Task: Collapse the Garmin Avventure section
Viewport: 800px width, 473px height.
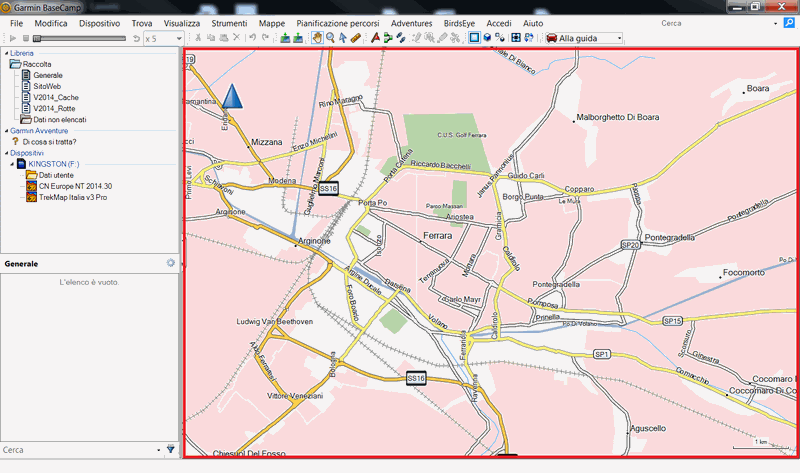Action: coord(7,131)
